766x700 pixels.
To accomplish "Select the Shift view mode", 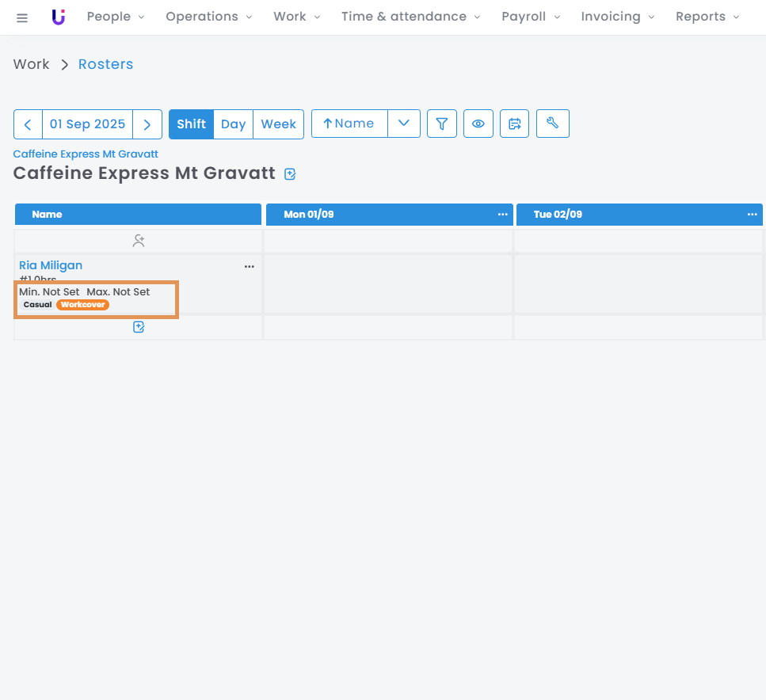I will 191,124.
